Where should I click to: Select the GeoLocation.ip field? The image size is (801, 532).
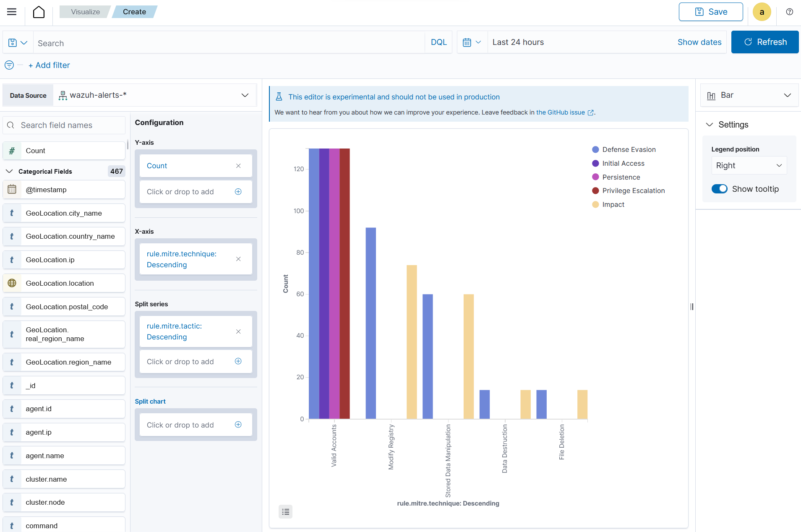[64, 260]
